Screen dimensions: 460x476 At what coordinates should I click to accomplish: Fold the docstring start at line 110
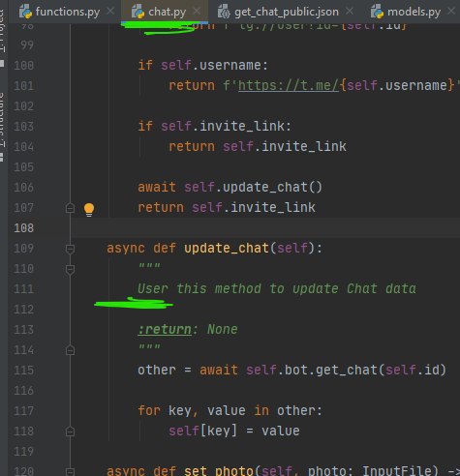[x=70, y=269]
